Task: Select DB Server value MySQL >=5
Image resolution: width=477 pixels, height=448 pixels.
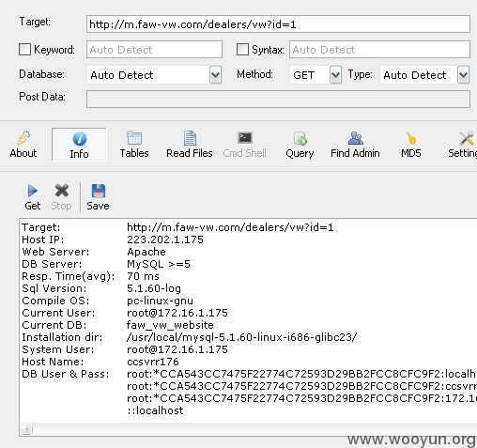Action: (159, 264)
